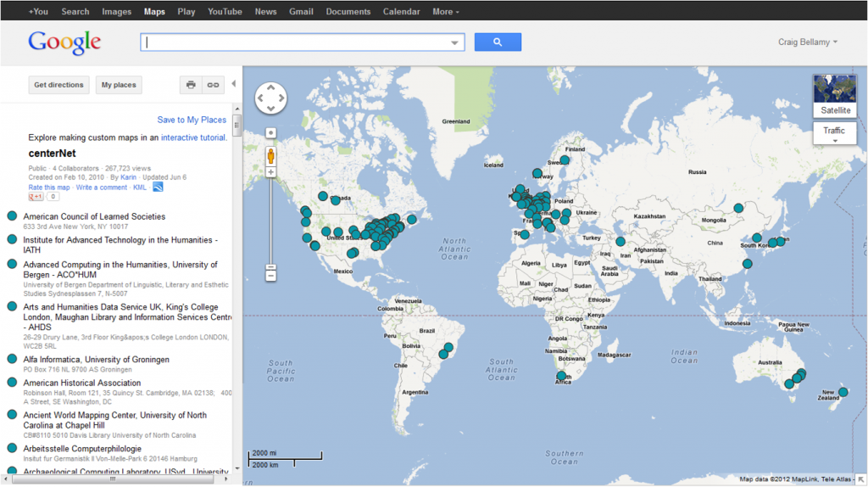This screenshot has width=868, height=487.
Task: Switch to Satellite map view
Action: 835,97
